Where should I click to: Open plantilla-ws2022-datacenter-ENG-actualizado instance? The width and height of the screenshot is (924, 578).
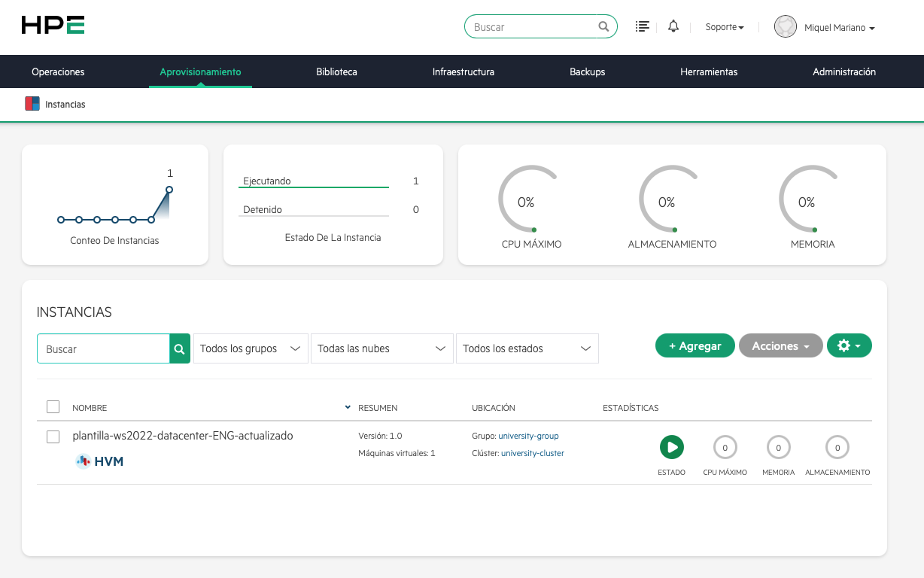183,436
